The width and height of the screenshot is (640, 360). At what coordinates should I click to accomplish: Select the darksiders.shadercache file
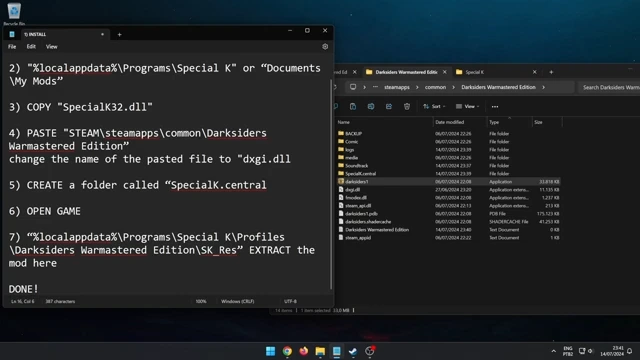[x=368, y=222]
